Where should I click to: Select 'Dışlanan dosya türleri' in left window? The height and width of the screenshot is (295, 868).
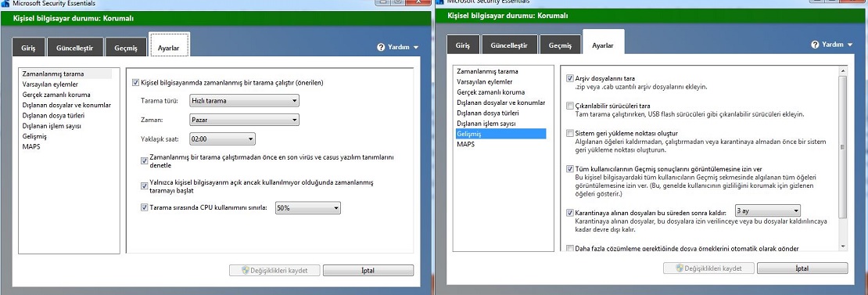pyautogui.click(x=53, y=116)
